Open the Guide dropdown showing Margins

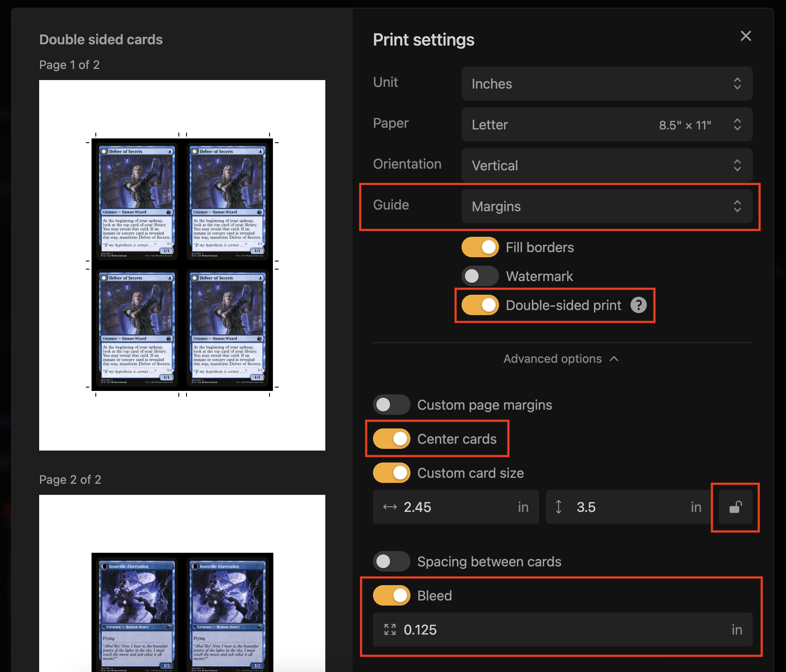tap(607, 206)
